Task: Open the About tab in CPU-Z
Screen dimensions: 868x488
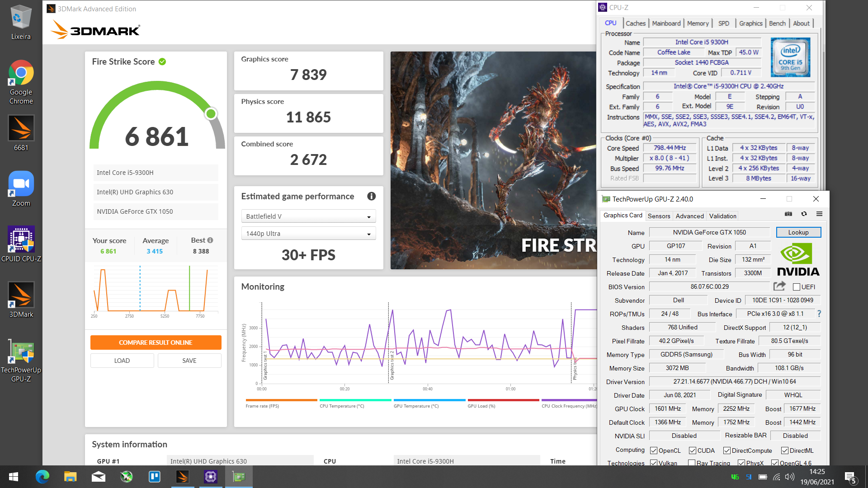Action: [802, 23]
